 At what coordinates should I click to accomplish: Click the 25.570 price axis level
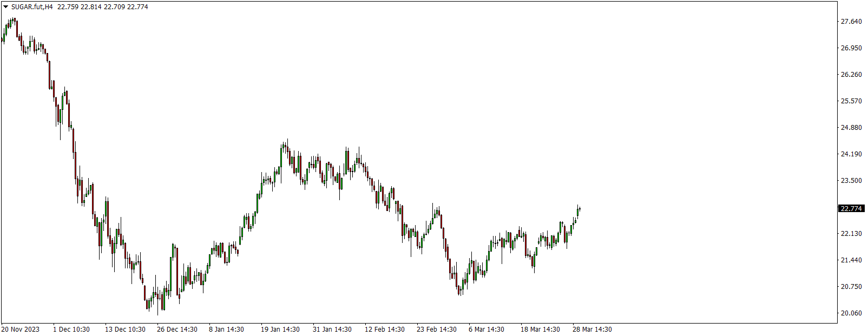[x=851, y=101]
